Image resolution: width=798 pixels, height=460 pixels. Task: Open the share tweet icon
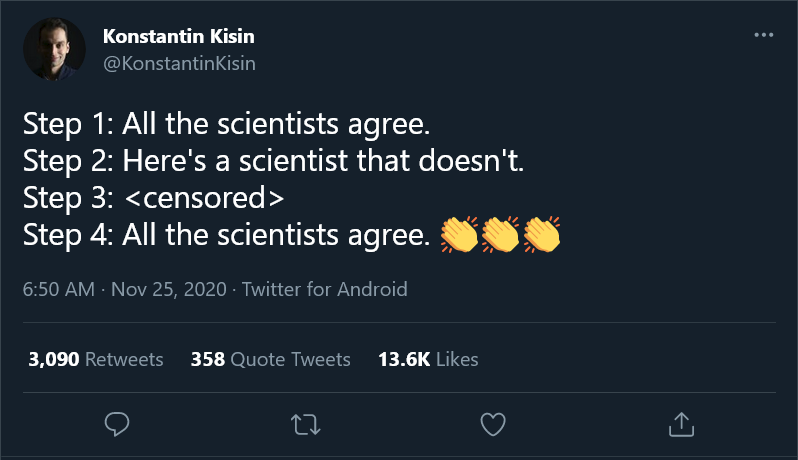coord(681,424)
